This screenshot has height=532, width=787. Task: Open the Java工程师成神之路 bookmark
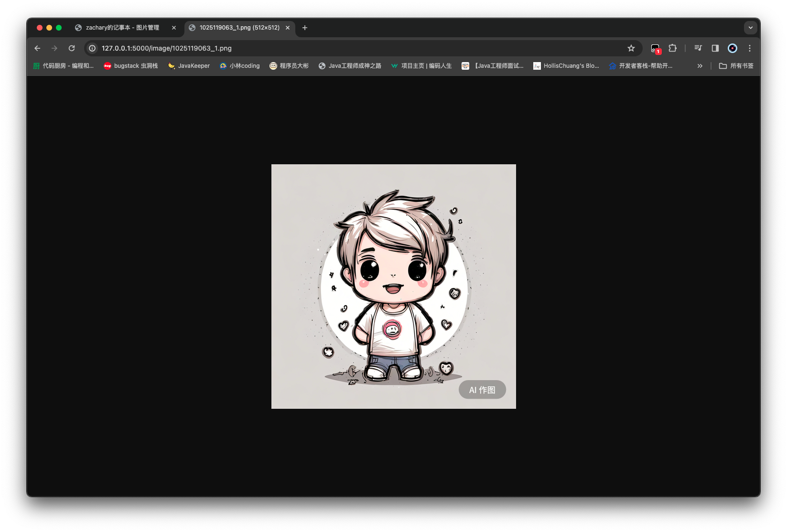click(350, 66)
